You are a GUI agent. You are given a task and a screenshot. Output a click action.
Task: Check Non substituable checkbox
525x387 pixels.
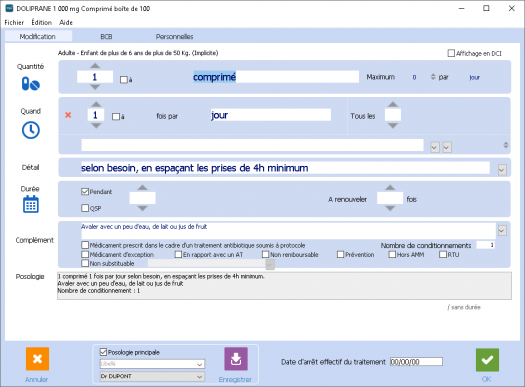(x=85, y=263)
